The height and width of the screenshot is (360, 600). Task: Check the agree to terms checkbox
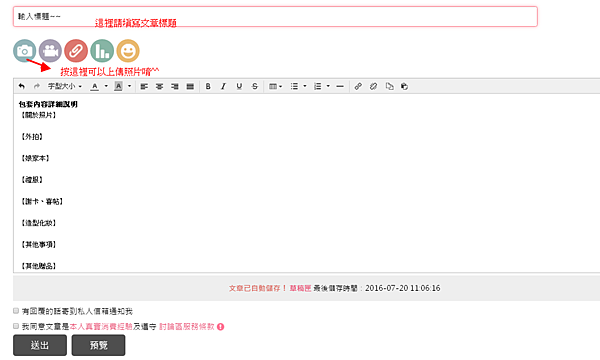pyautogui.click(x=16, y=326)
